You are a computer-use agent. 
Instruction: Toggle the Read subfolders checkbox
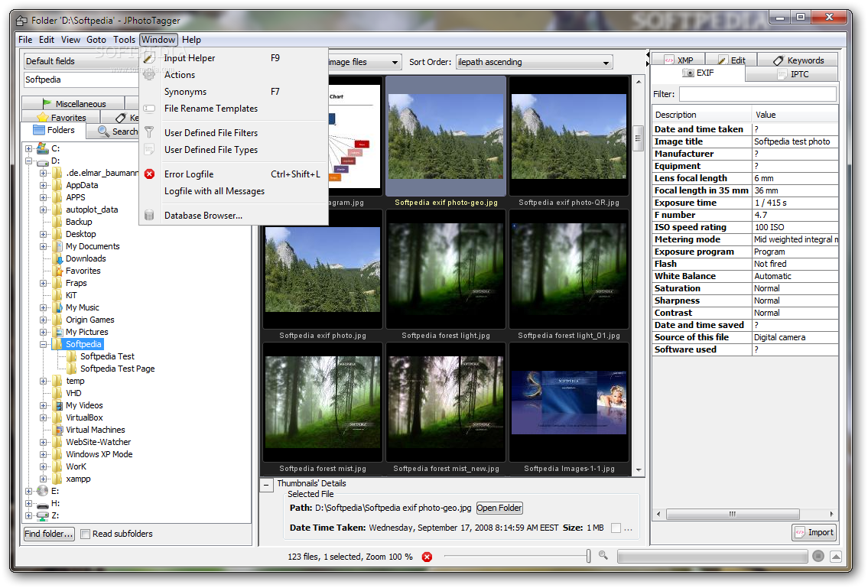point(85,534)
